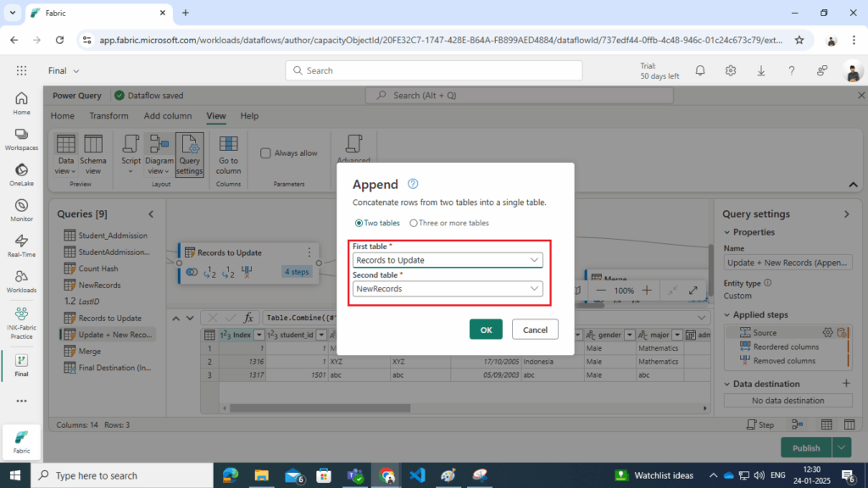Select the Two tables option
Viewport: 868px width, 488px height.
pyautogui.click(x=377, y=223)
